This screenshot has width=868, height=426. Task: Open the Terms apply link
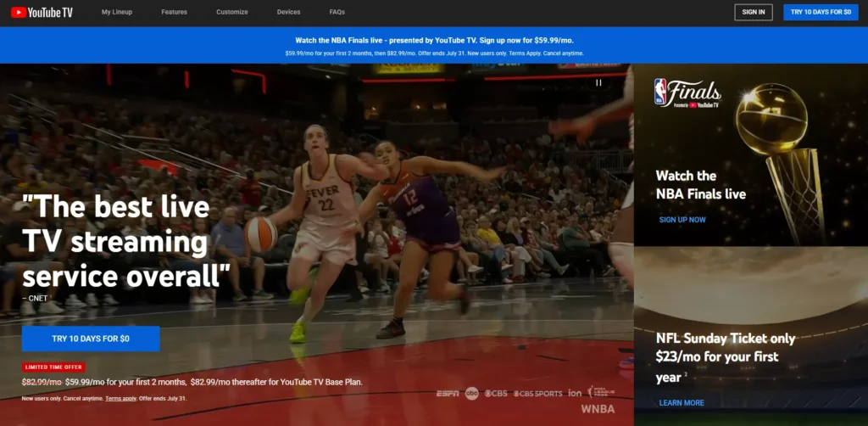[120, 398]
